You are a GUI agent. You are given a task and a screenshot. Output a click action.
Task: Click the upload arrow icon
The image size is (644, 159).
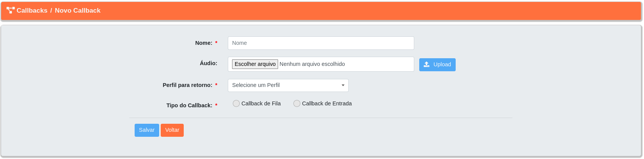pos(427,64)
